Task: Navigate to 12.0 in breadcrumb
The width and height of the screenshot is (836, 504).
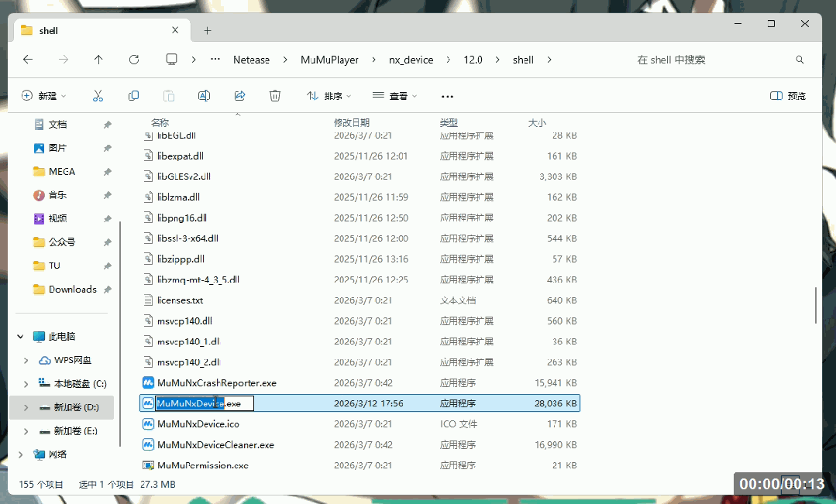Action: point(473,60)
